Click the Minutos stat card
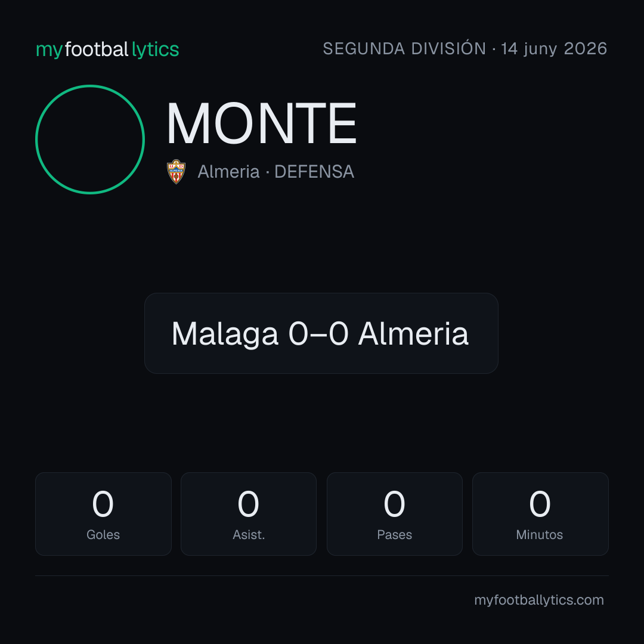 [540, 514]
